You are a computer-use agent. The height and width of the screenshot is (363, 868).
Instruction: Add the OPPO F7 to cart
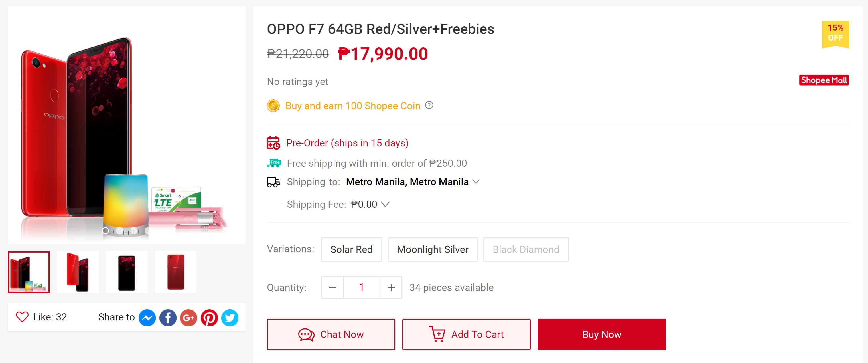466,334
